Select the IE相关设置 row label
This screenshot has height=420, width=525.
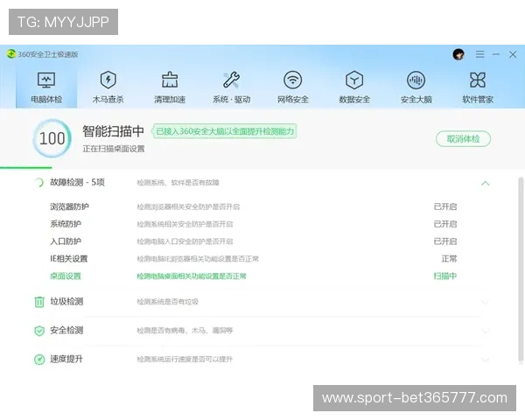[68, 259]
